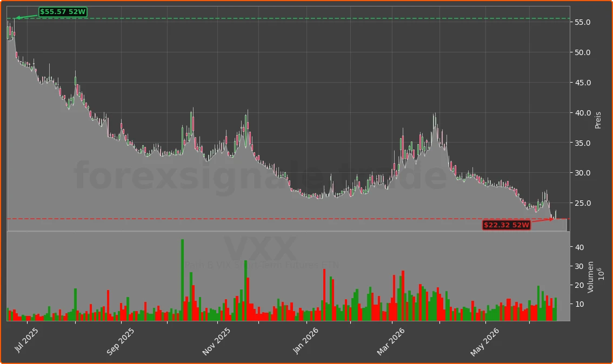Click the 50.0 price axis value

(x=583, y=52)
